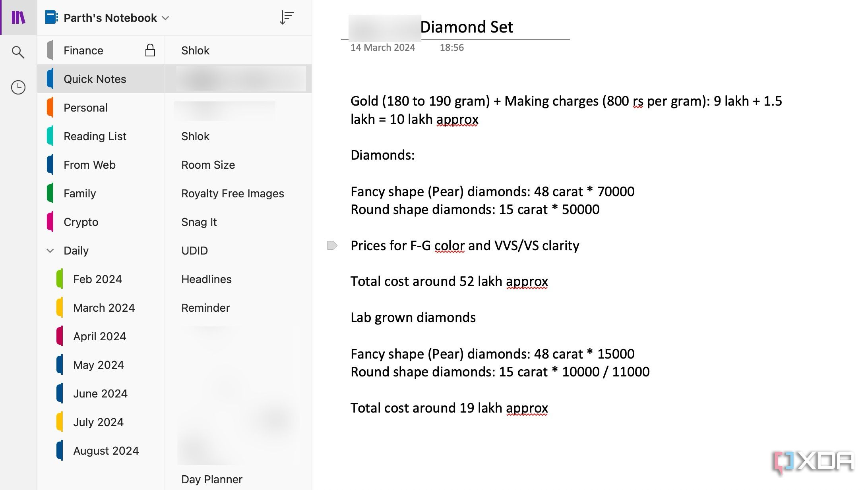Screen dimensions: 868x490
Task: Select the Personal section
Action: point(85,108)
